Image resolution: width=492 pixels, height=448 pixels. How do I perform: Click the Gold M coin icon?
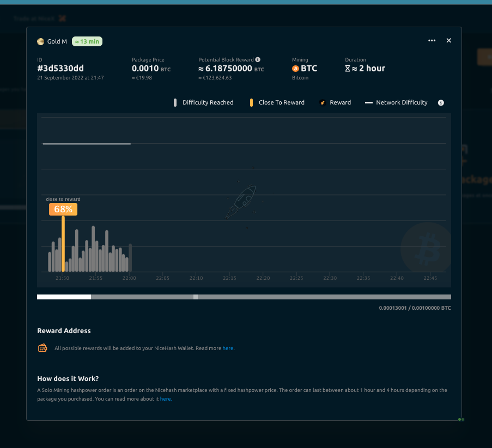point(40,41)
